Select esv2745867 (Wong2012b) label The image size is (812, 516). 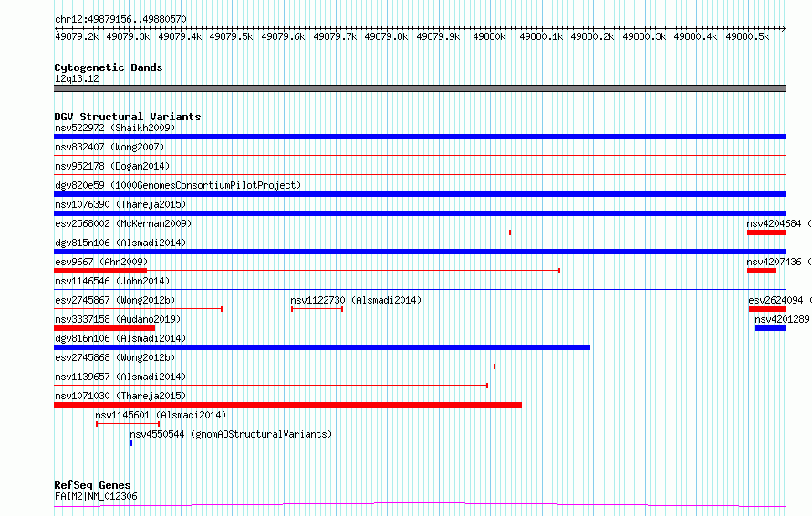pos(115,300)
